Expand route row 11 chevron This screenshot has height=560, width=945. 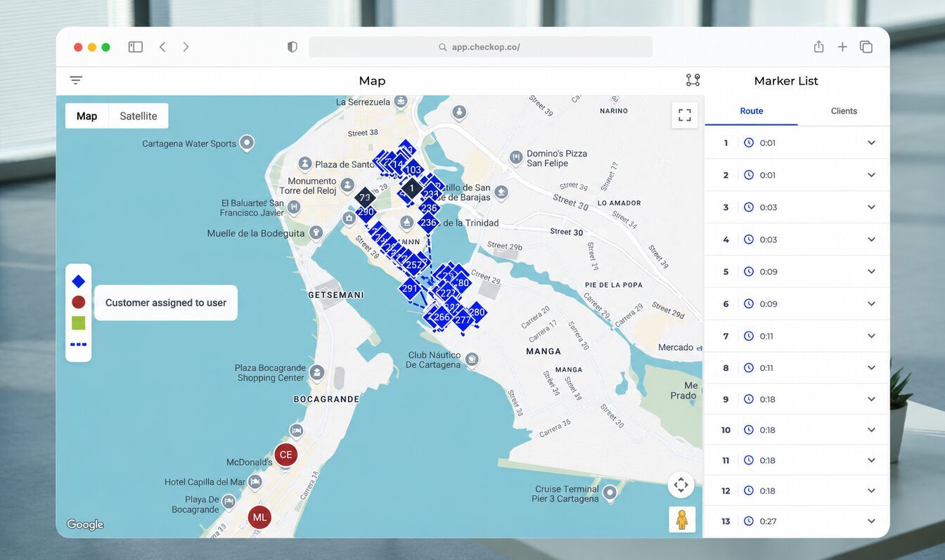coord(871,460)
